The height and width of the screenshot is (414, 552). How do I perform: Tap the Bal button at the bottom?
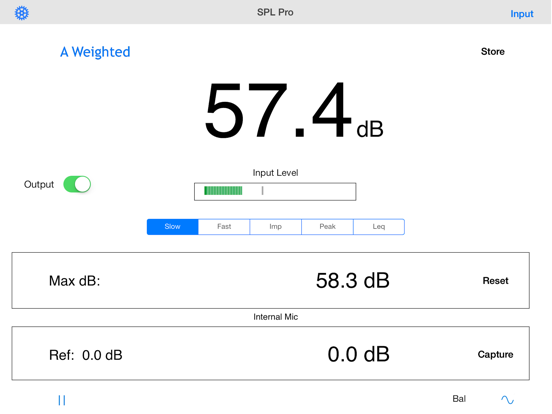point(459,399)
